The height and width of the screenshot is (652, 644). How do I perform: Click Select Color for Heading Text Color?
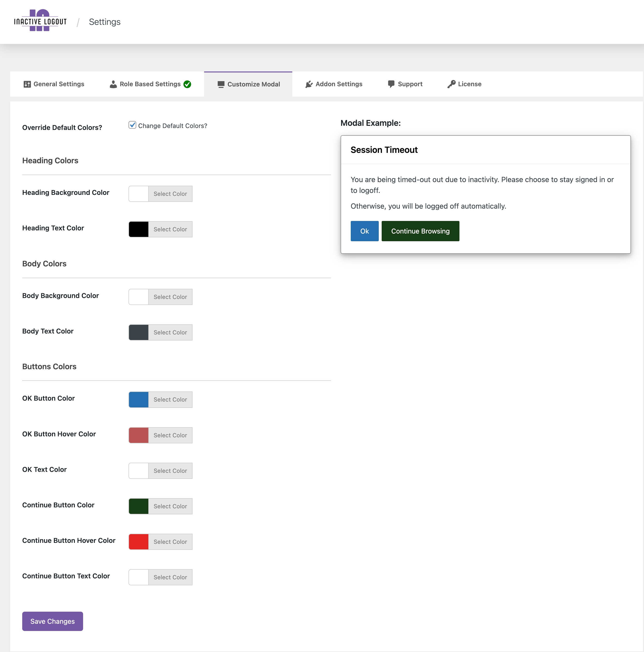click(171, 229)
